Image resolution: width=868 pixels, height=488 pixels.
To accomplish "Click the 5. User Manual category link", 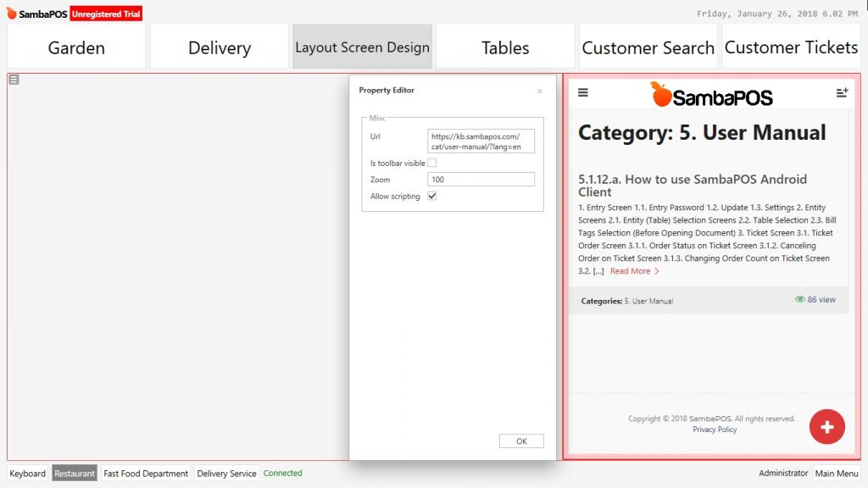I will [x=648, y=301].
